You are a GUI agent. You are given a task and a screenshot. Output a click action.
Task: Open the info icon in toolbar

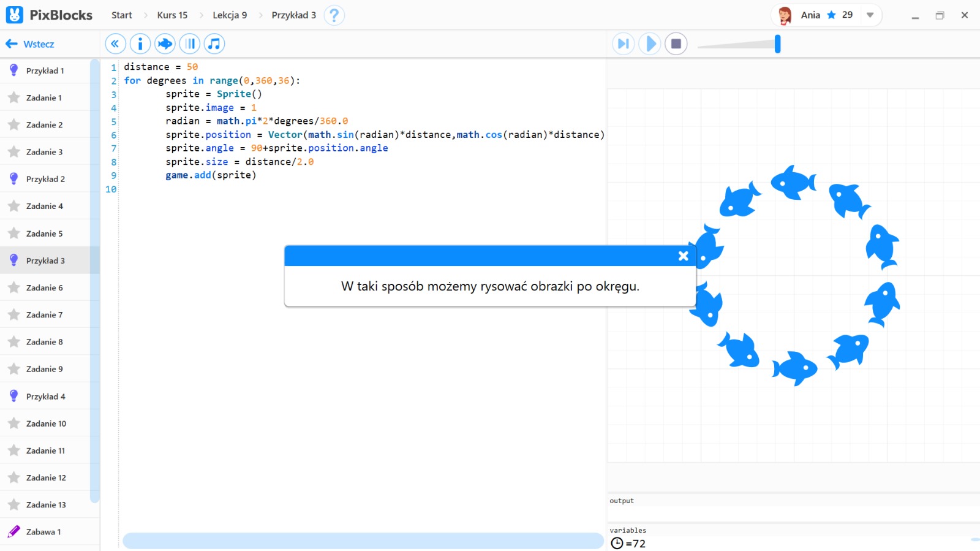click(x=140, y=44)
